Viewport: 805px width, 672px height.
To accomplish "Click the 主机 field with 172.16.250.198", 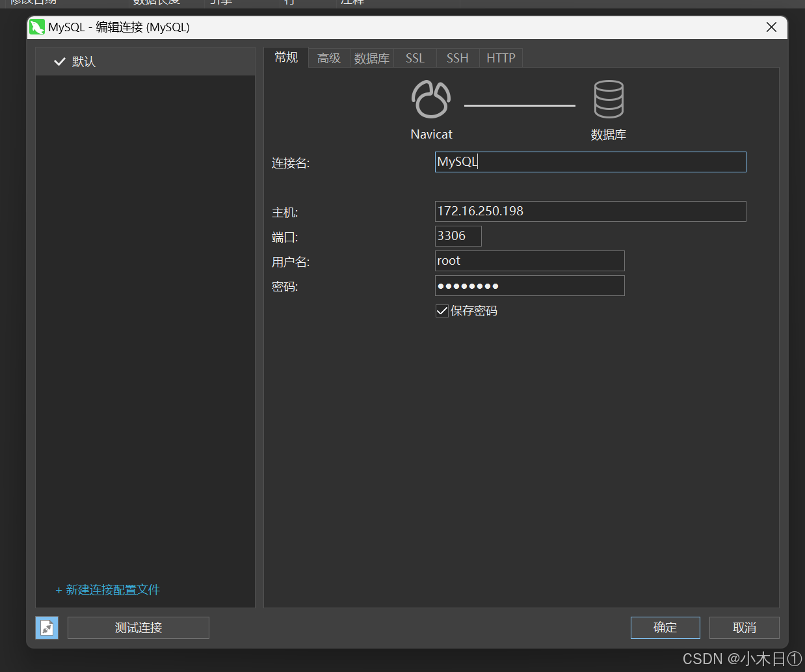I will (x=590, y=211).
